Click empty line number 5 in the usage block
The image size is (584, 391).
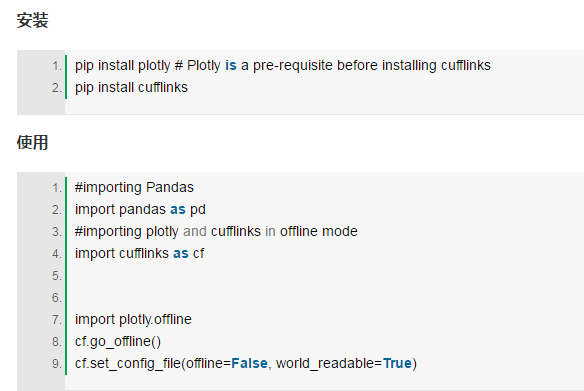pyautogui.click(x=57, y=276)
